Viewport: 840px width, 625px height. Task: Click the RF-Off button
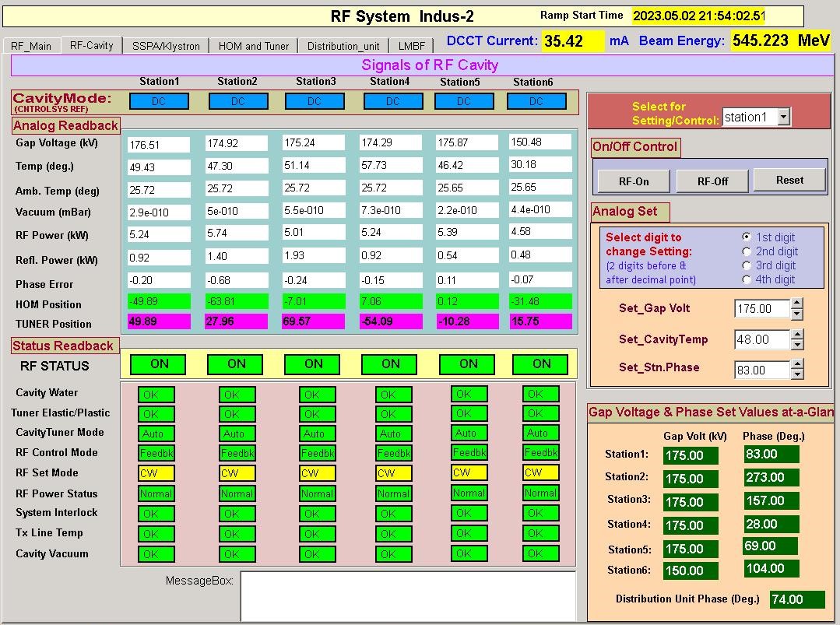[x=712, y=181]
